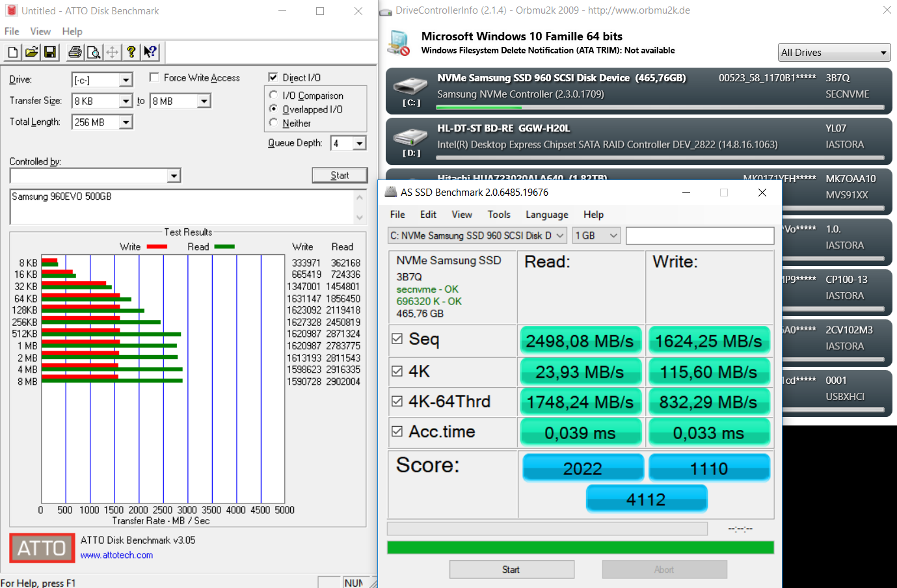Uncheck the 4K-64Thrd test checkbox
The image size is (897, 588).
[x=397, y=401]
